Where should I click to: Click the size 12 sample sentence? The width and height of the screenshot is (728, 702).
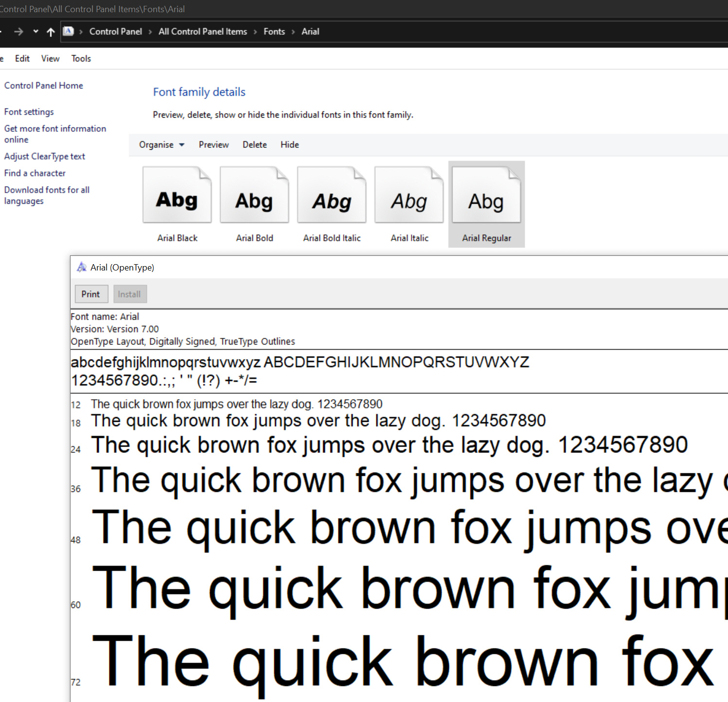[x=237, y=404]
